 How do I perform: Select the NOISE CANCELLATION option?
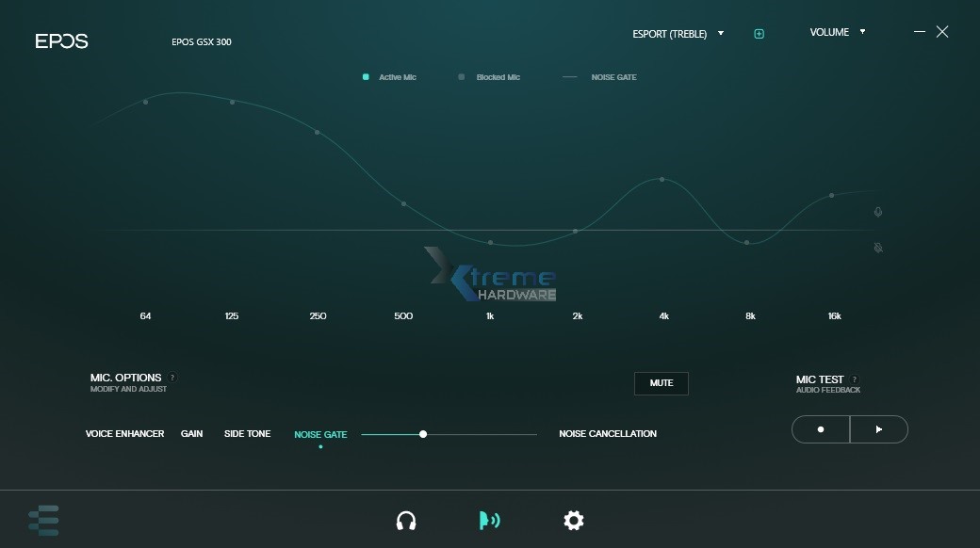click(607, 434)
